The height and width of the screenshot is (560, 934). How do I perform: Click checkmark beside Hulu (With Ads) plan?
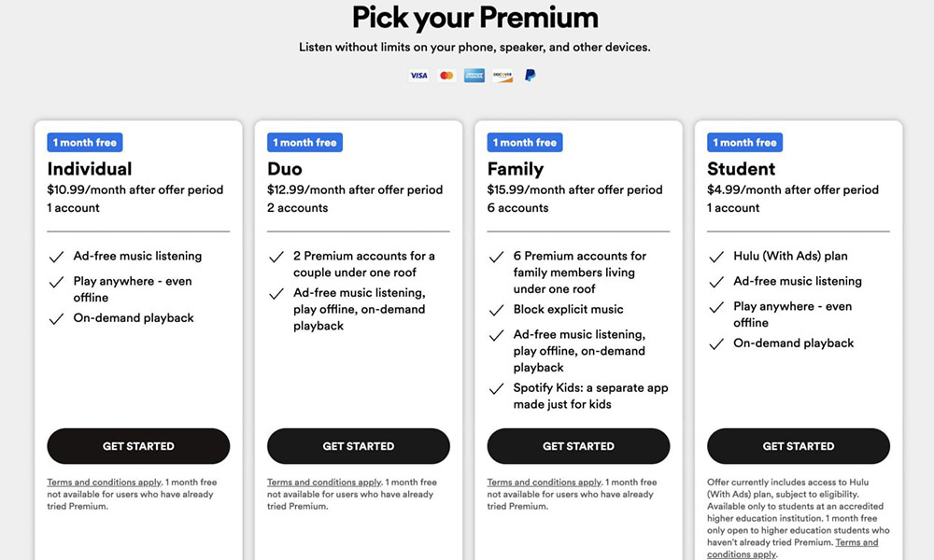click(x=716, y=257)
